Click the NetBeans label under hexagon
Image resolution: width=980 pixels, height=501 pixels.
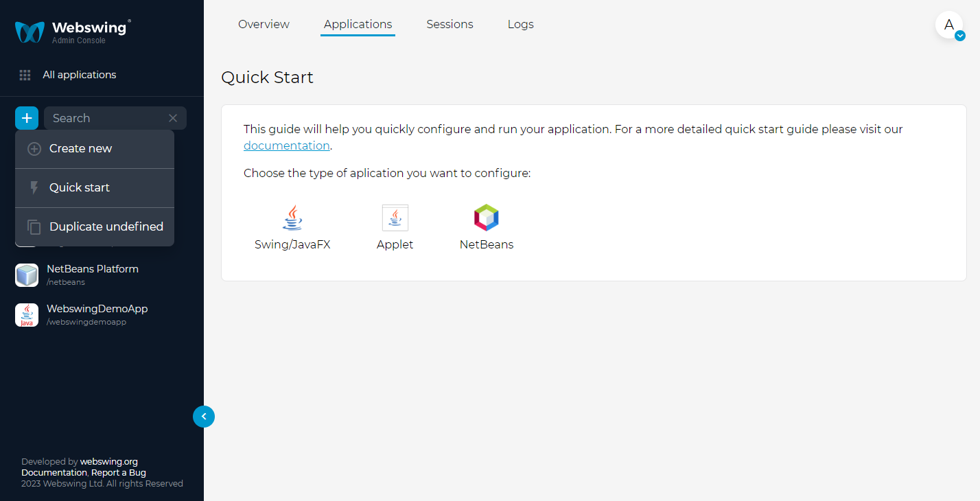click(487, 244)
